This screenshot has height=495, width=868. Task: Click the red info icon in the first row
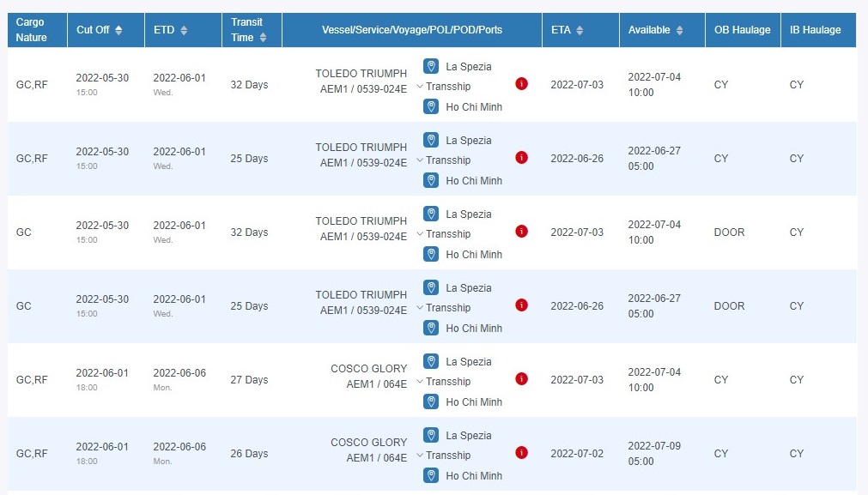[521, 84]
